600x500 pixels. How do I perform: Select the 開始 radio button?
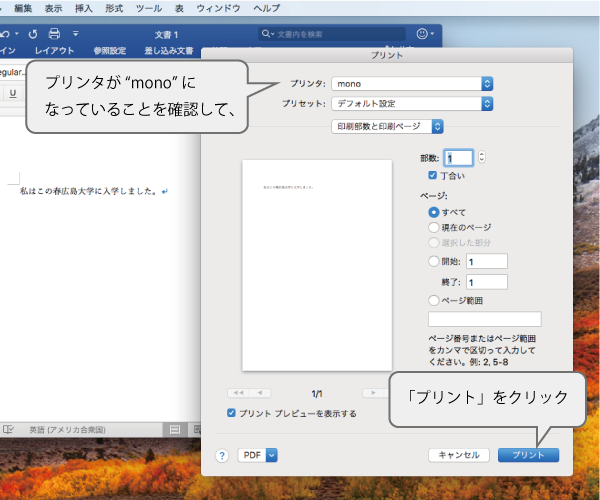pyautogui.click(x=434, y=261)
